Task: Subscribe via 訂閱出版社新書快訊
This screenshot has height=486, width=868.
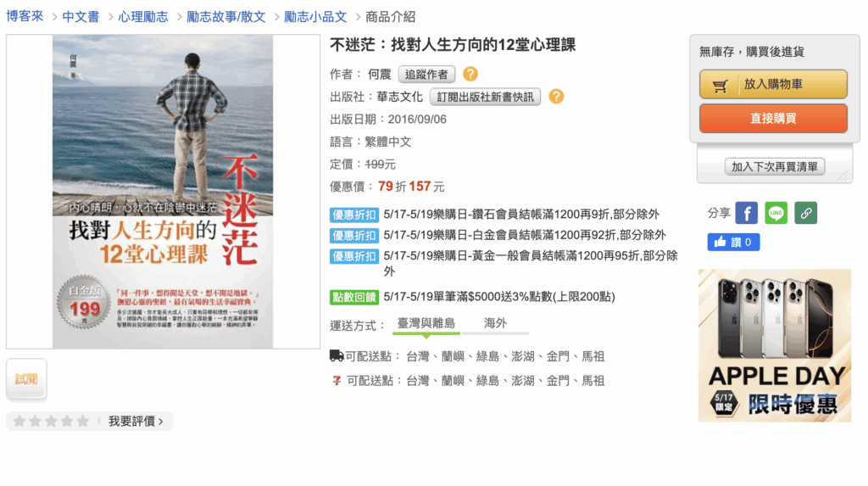Action: point(485,97)
